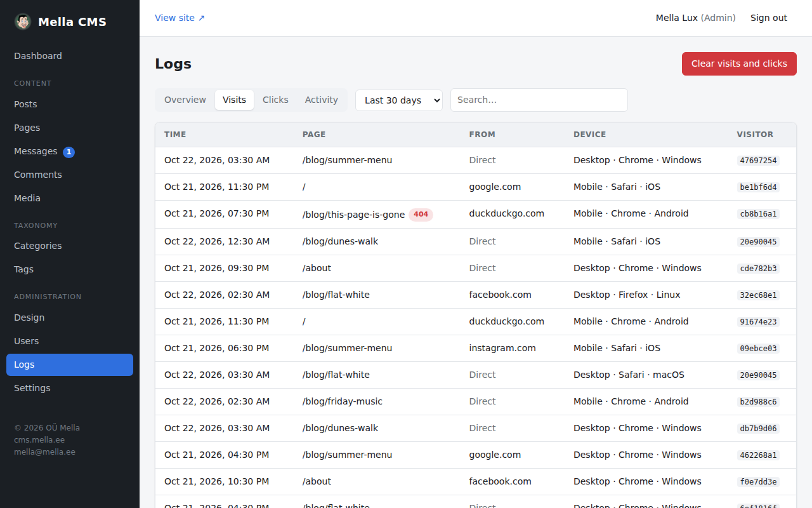The width and height of the screenshot is (812, 508).
Task: Open Messages in the sidebar
Action: point(70,151)
